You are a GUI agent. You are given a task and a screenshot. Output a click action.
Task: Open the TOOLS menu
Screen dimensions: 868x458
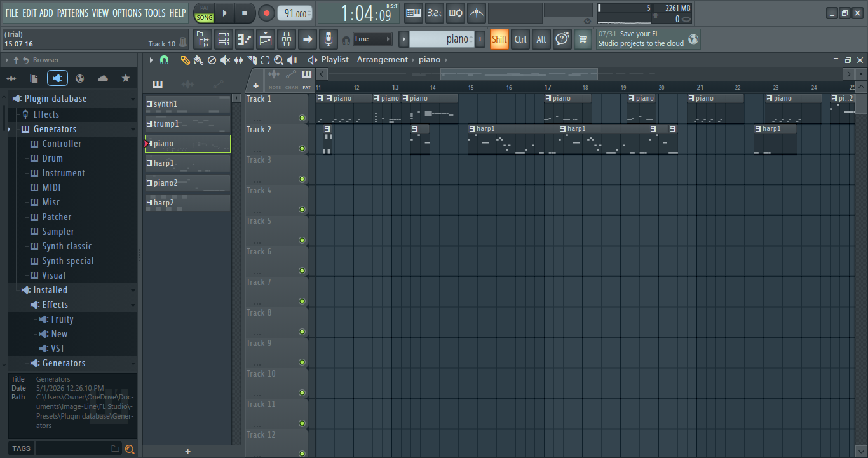[x=154, y=13]
